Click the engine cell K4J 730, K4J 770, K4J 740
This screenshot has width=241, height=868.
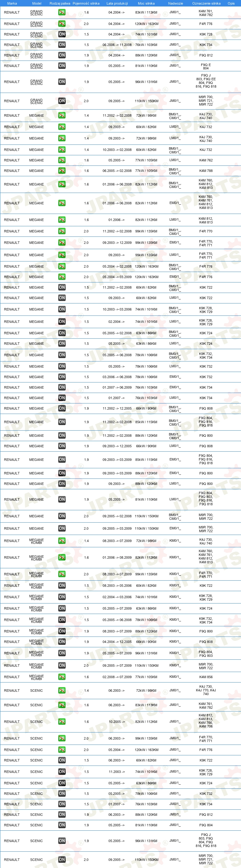click(206, 691)
